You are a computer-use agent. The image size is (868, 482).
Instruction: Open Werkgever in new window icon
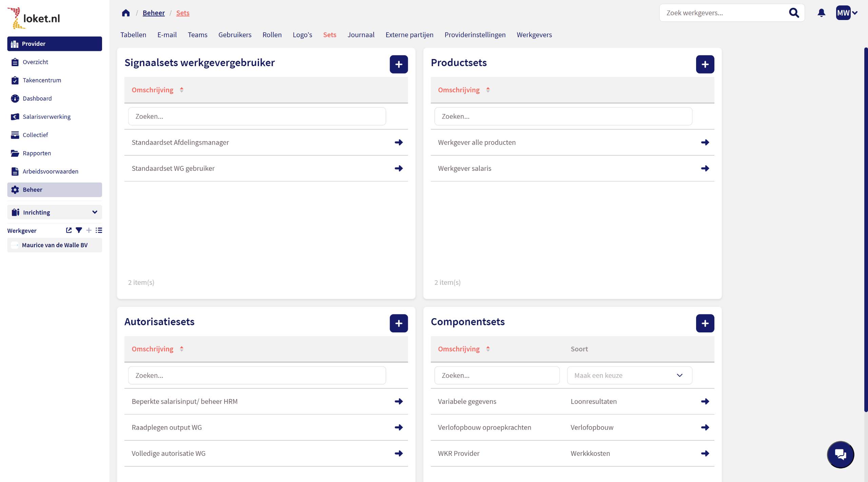point(69,230)
